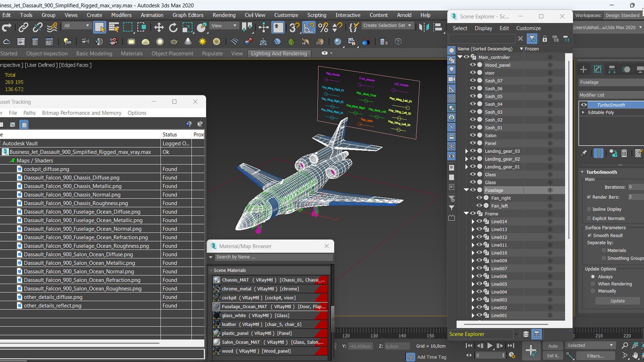
Task: Click the Set K. button
Action: pos(553,356)
